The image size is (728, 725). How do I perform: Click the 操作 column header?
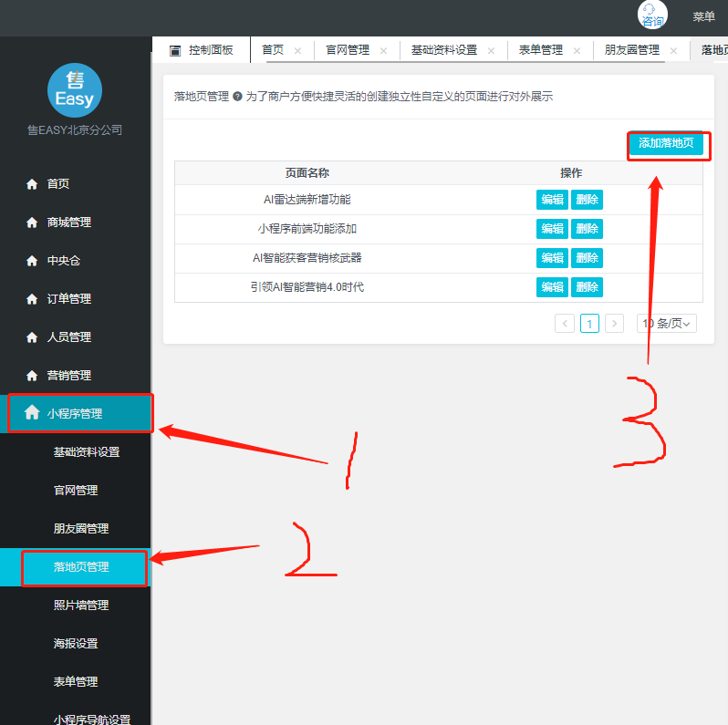click(x=570, y=173)
